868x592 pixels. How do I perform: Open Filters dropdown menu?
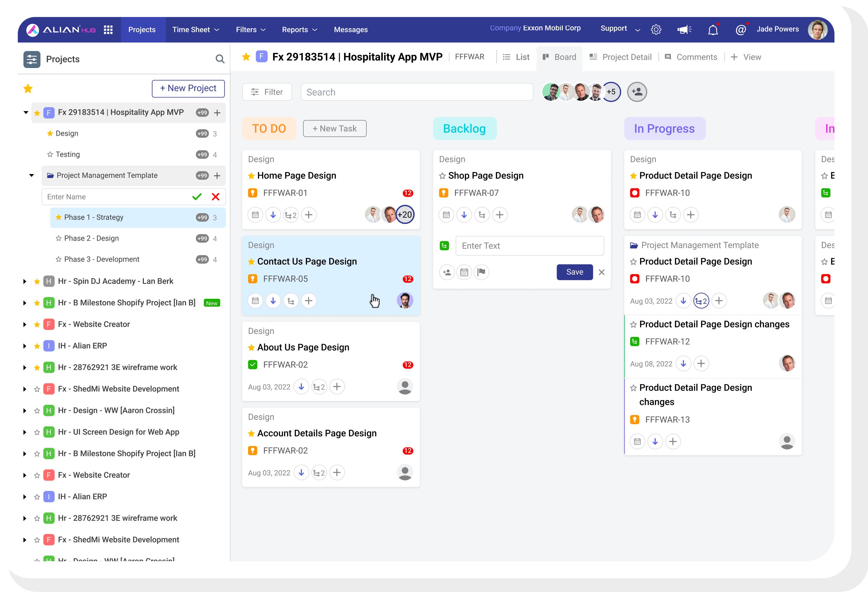pos(251,29)
